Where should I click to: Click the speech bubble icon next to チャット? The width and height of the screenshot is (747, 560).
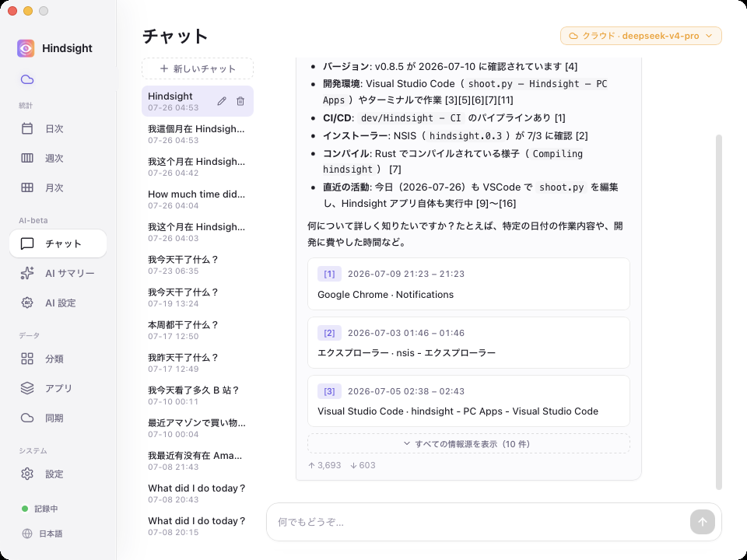point(27,243)
